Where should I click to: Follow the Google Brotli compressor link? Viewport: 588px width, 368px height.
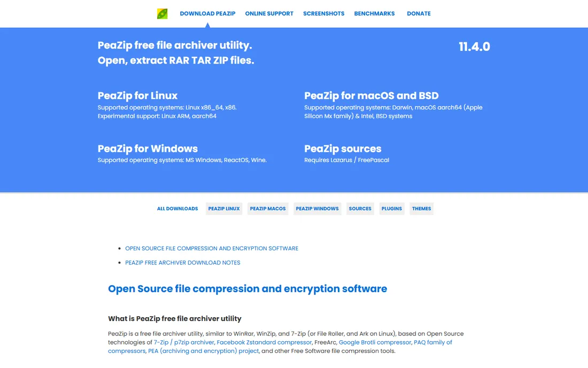pyautogui.click(x=375, y=342)
